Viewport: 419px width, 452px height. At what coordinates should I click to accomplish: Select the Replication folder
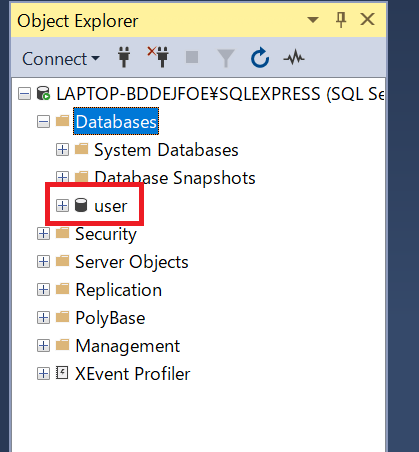[x=118, y=290]
